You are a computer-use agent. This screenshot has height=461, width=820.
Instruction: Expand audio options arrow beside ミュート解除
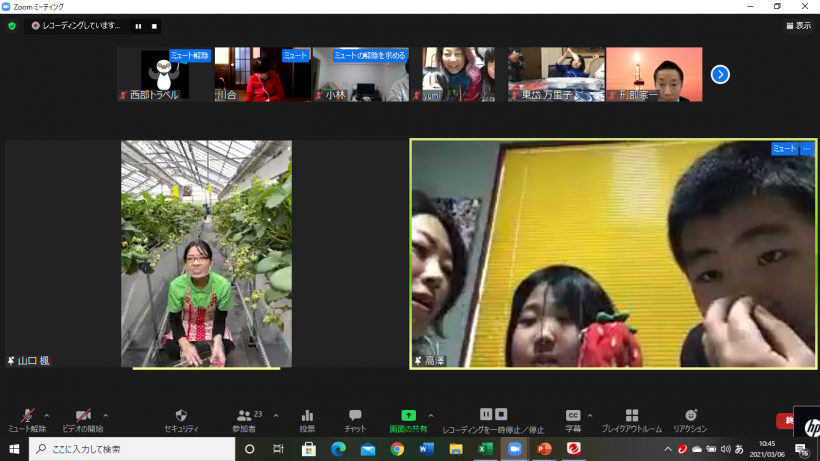[x=47, y=415]
